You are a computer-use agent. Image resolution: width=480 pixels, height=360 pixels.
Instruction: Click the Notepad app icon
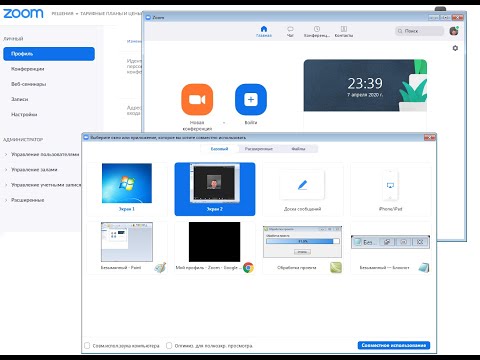[x=424, y=267]
